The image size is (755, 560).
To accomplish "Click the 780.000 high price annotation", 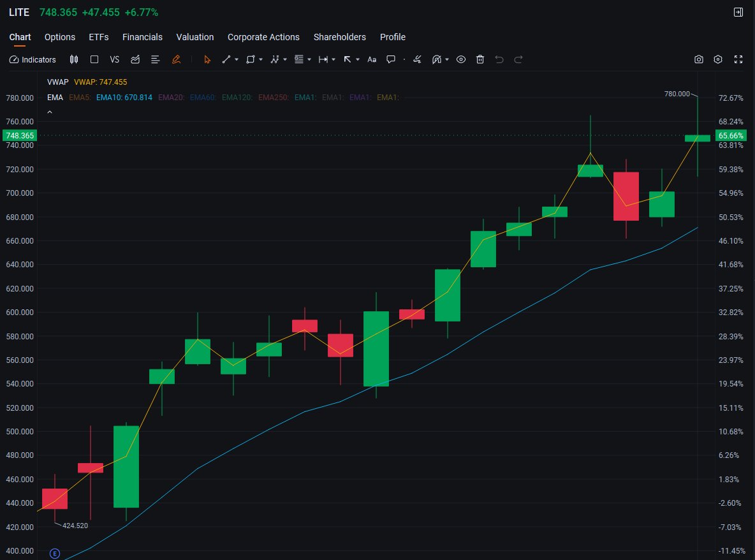I will (677, 94).
